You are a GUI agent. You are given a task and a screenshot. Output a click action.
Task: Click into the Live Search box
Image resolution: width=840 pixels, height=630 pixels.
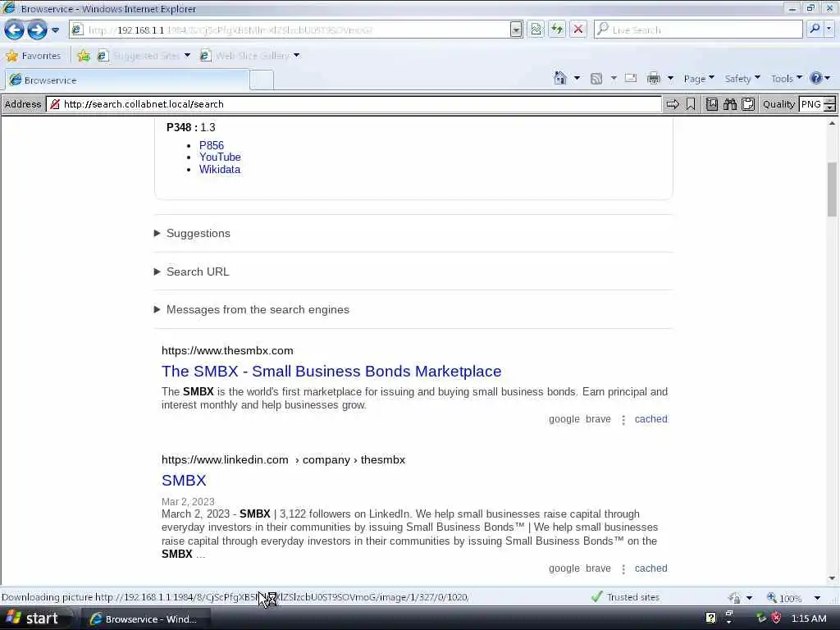click(699, 30)
